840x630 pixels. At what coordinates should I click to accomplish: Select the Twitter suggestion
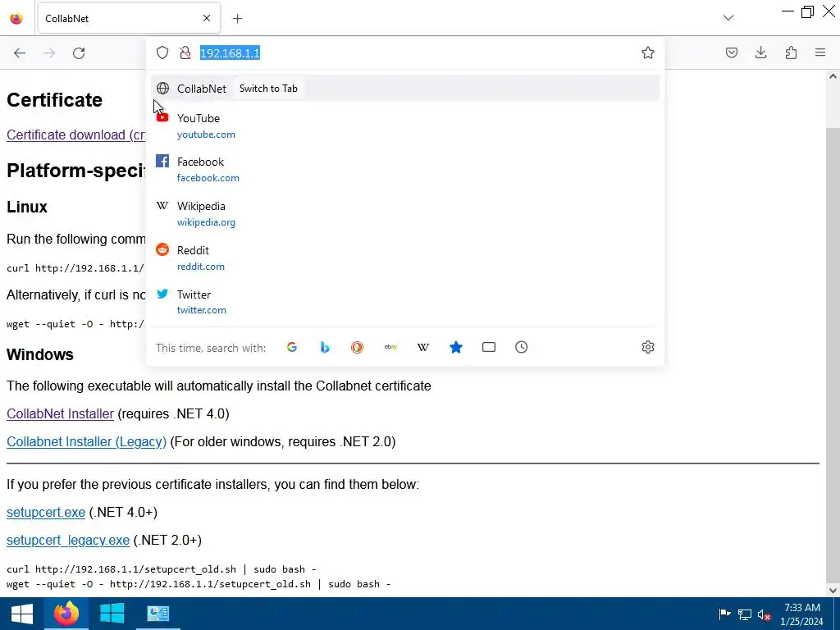click(405, 302)
